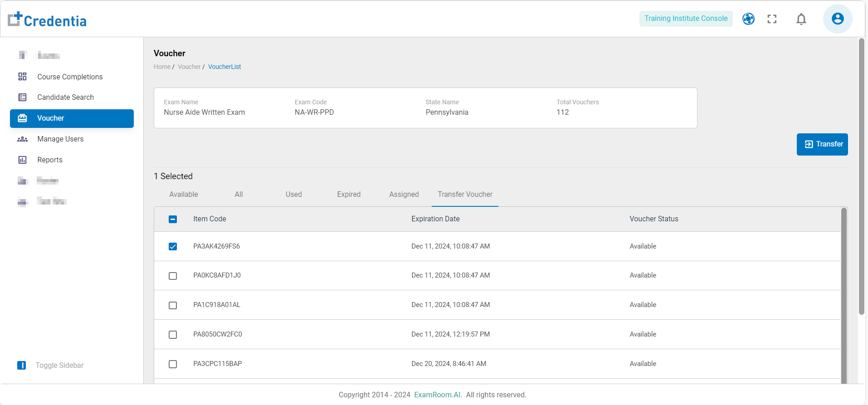This screenshot has height=405, width=868.
Task: Select the Transfer Voucher tab
Action: [465, 194]
